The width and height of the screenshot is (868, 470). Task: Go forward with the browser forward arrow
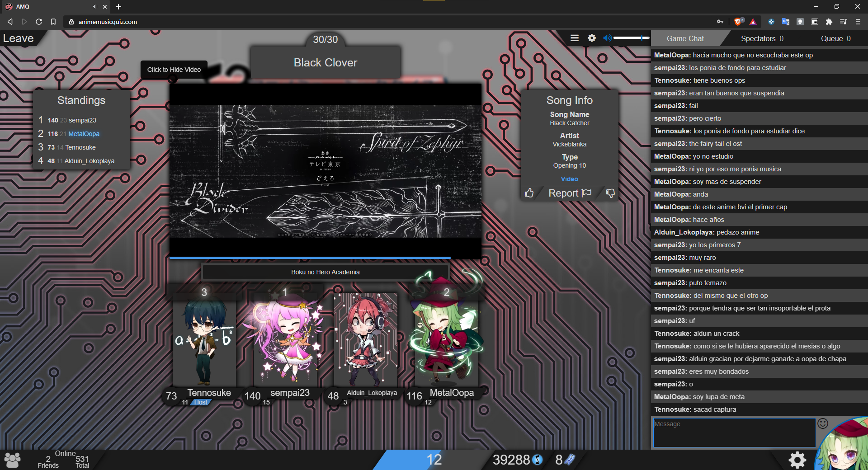[24, 22]
